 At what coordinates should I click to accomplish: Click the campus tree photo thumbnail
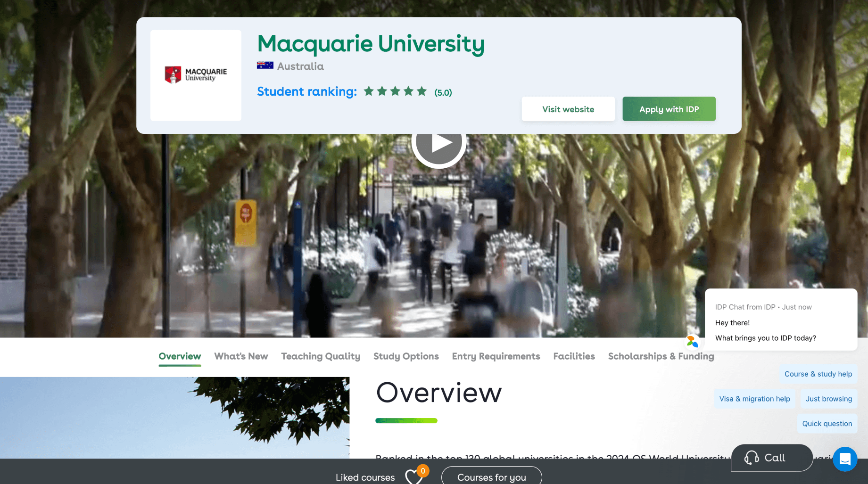(174, 418)
